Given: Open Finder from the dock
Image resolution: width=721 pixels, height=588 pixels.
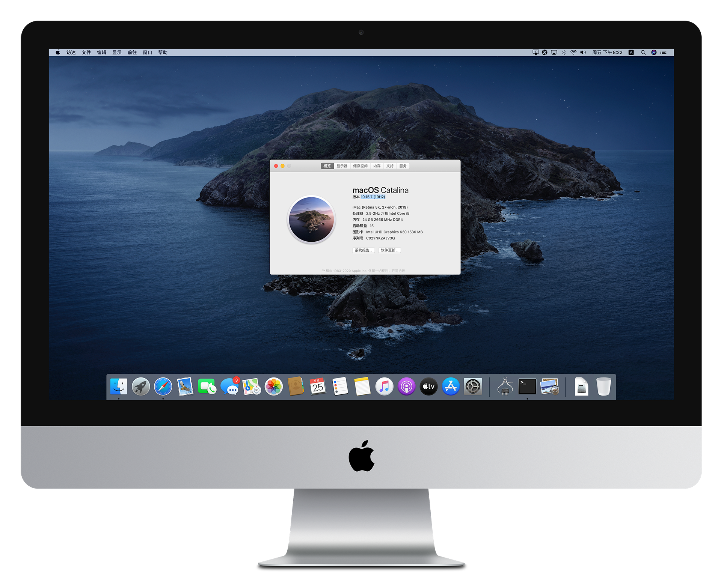Looking at the screenshot, I should tap(119, 386).
